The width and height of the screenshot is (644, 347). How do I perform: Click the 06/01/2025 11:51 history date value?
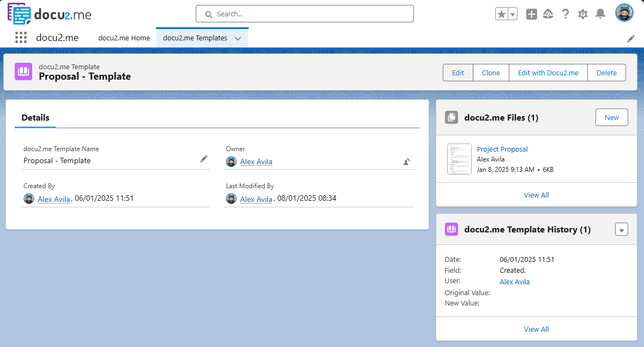(x=527, y=259)
